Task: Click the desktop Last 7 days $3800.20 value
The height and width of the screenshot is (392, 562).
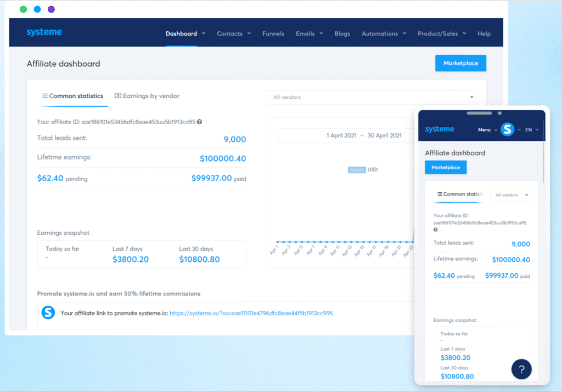Action: pos(131,259)
